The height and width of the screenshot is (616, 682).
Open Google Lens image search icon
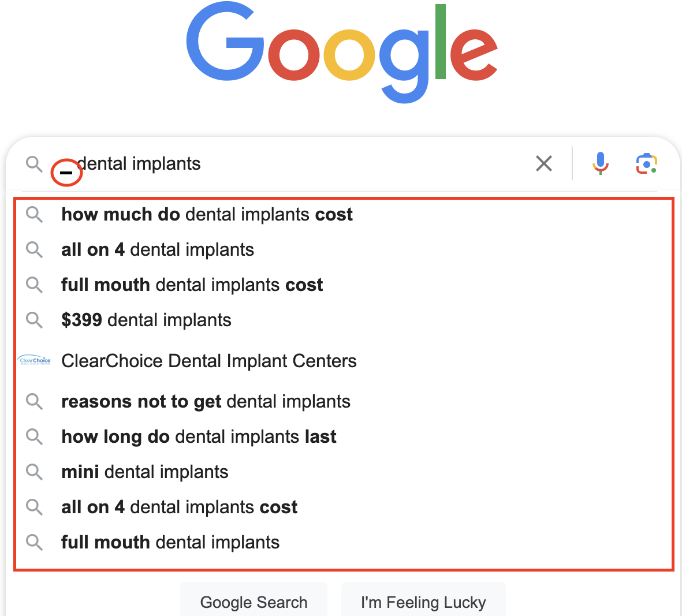(x=646, y=164)
